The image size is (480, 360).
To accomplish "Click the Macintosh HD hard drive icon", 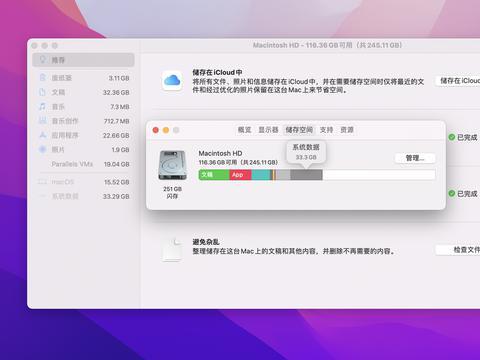I will [x=172, y=165].
